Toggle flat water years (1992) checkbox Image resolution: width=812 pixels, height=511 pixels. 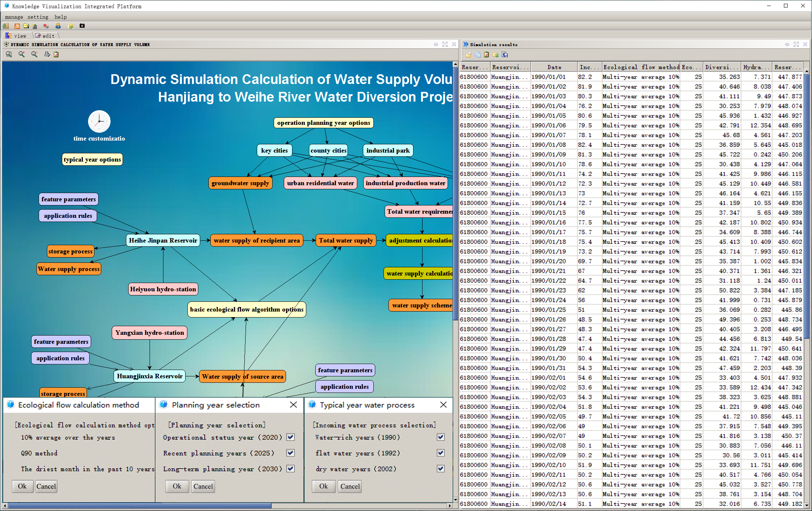(x=441, y=453)
